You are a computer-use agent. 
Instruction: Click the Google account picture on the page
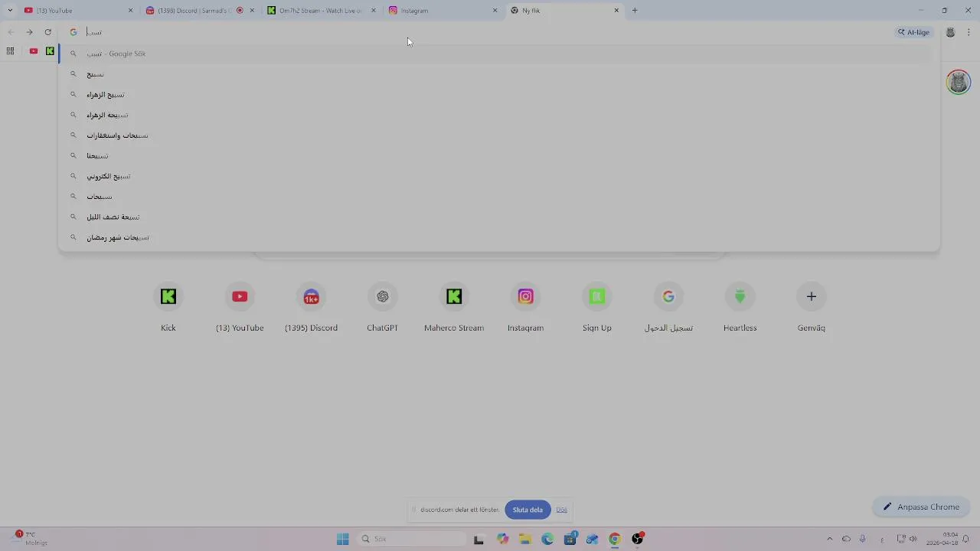(959, 82)
